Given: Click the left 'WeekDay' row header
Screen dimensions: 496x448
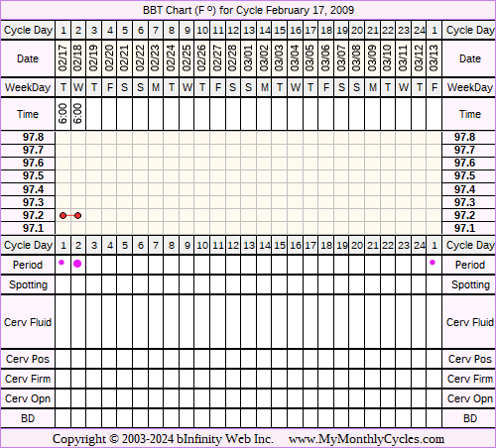Looking at the screenshot, I should [x=28, y=87].
